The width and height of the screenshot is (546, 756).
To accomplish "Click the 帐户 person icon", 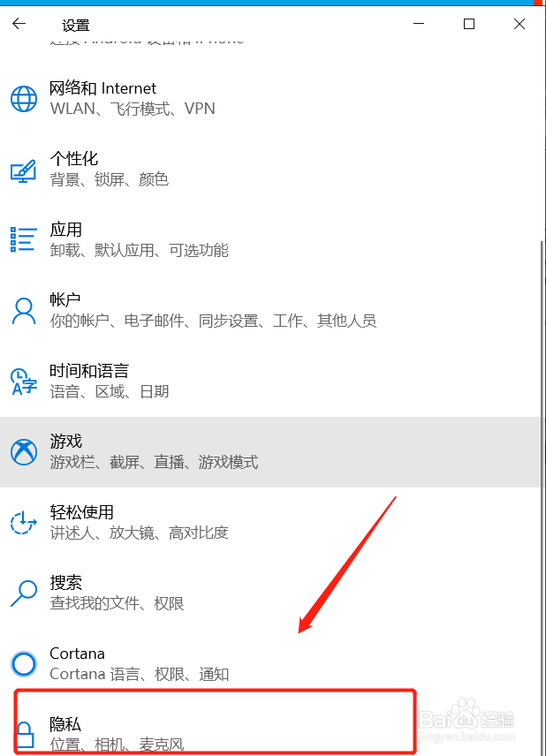I will pos(24,311).
